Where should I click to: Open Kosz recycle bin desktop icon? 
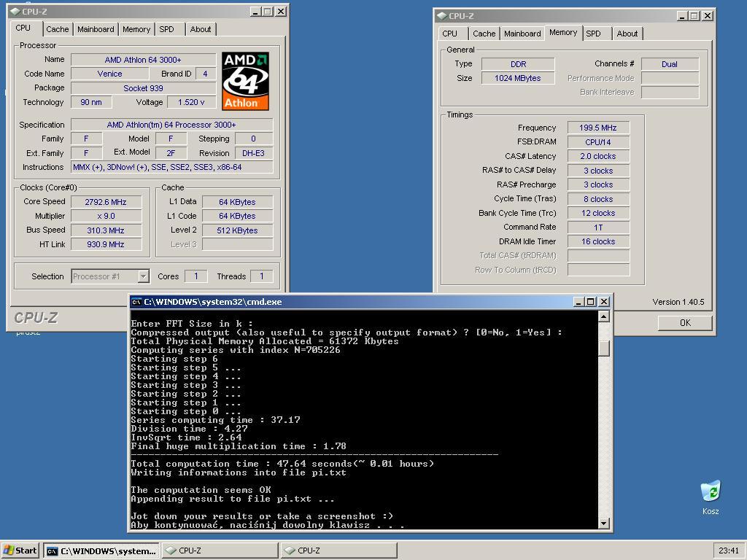pyautogui.click(x=711, y=497)
